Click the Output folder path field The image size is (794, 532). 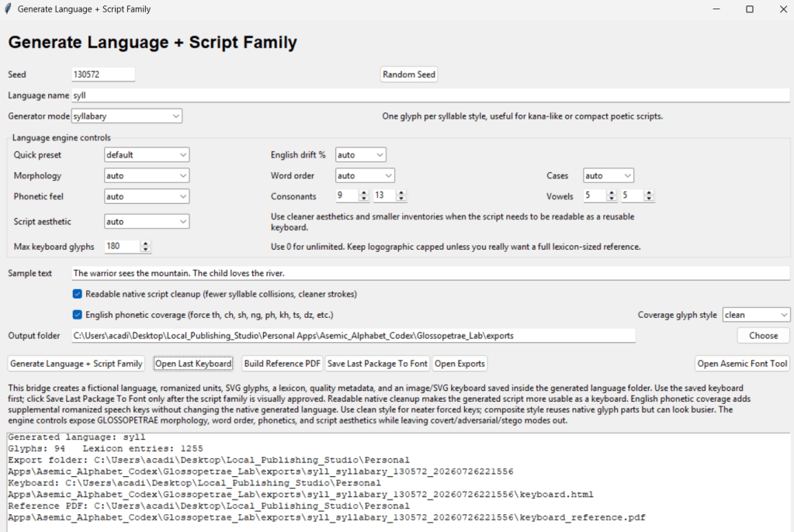point(353,336)
